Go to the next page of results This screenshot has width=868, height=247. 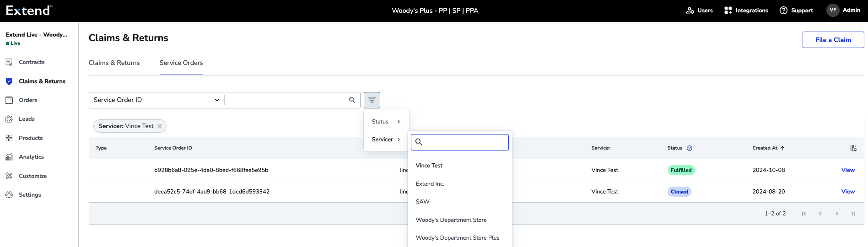pos(836,214)
